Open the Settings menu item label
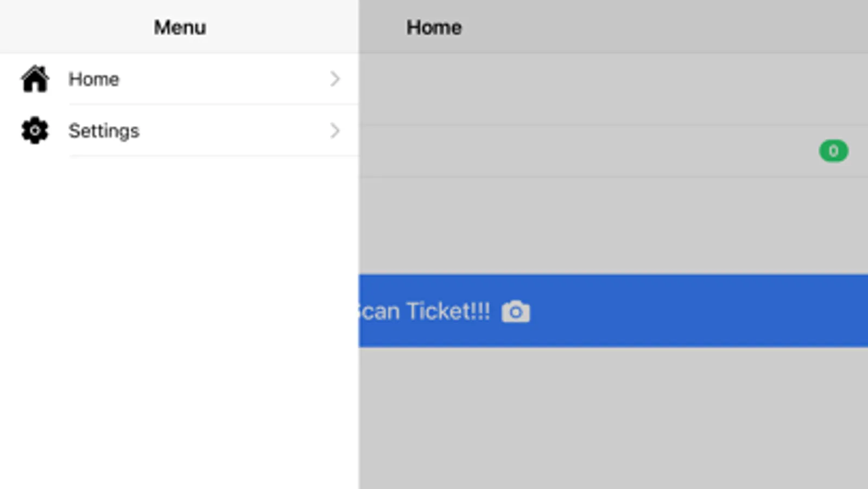Viewport: 868px width, 489px height. click(104, 131)
